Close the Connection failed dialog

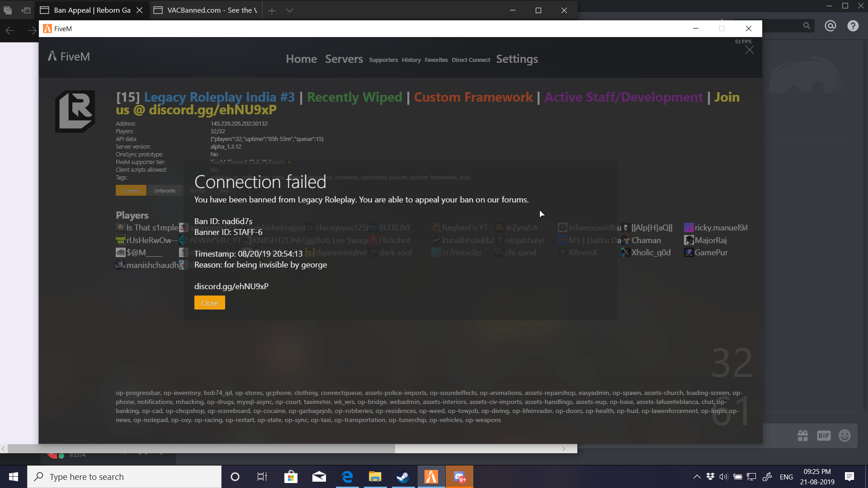pos(209,302)
